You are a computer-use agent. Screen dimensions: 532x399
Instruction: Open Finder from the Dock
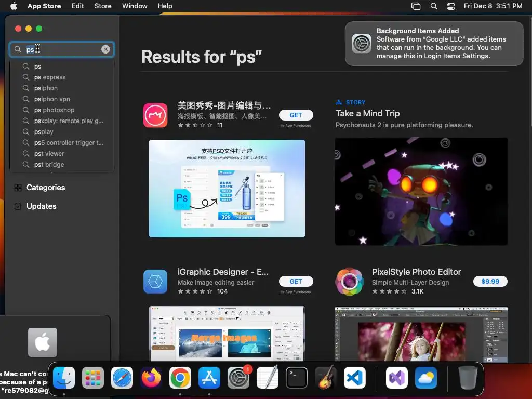coord(64,378)
